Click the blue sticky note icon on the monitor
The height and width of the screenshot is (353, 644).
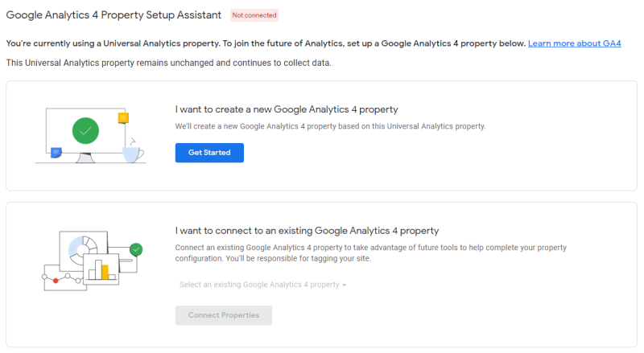pos(56,153)
